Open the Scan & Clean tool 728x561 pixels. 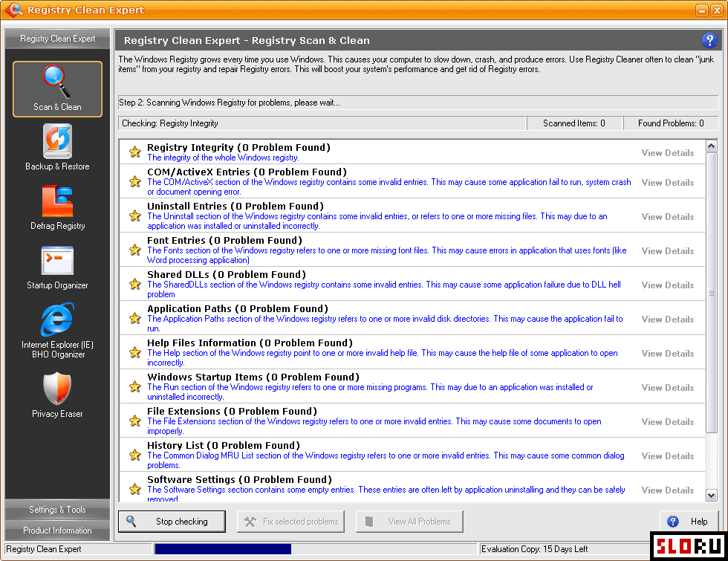(x=58, y=88)
